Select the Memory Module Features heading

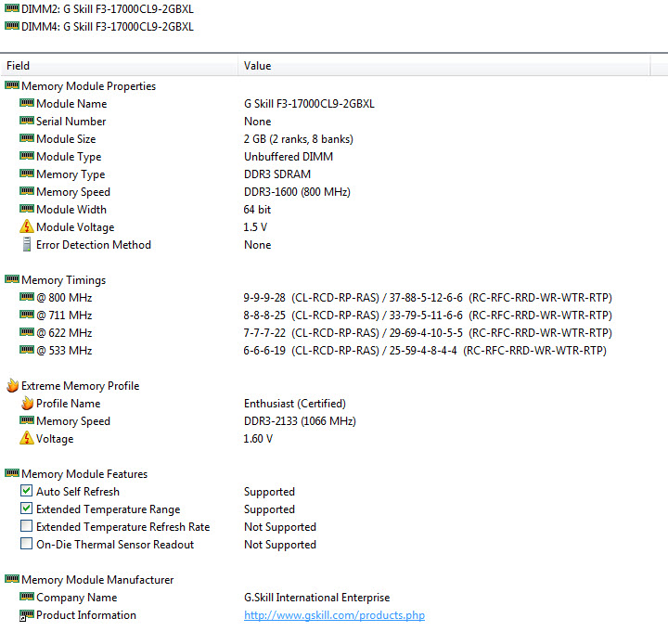84,474
